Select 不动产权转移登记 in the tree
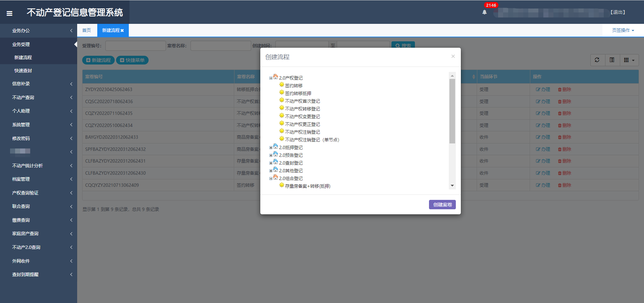The height and width of the screenshot is (303, 644). click(x=302, y=109)
